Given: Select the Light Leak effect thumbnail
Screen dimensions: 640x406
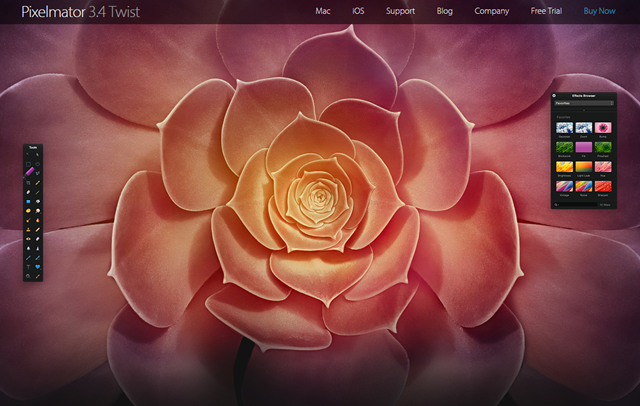Looking at the screenshot, I should tap(583, 164).
